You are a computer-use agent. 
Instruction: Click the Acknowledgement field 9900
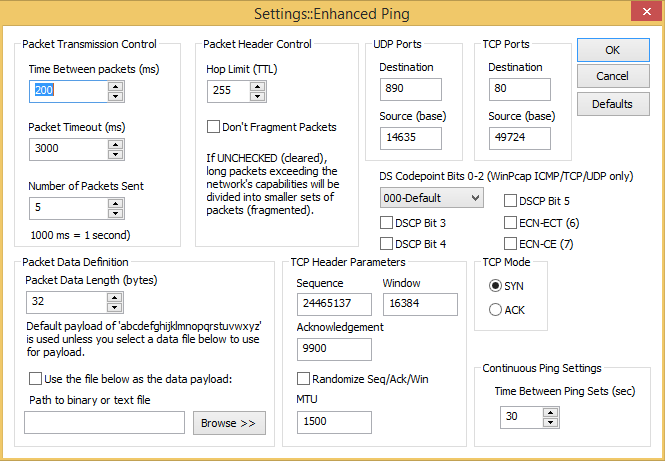pyautogui.click(x=334, y=349)
